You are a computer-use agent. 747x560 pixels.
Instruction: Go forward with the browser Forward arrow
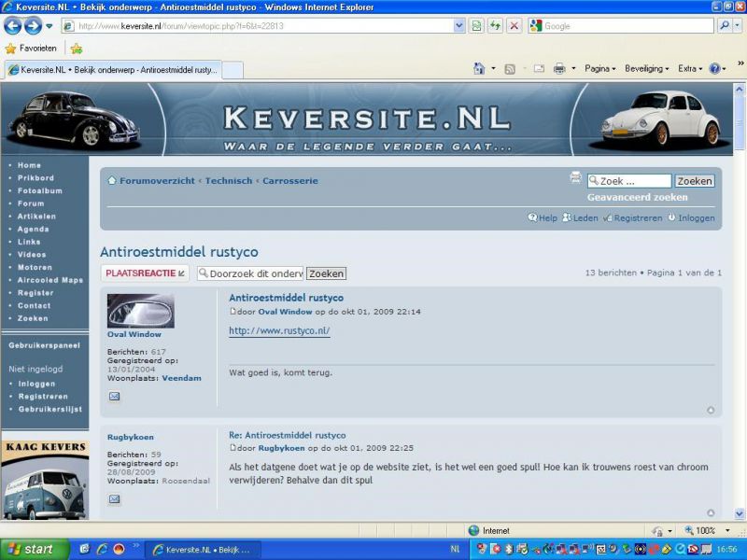[33, 26]
